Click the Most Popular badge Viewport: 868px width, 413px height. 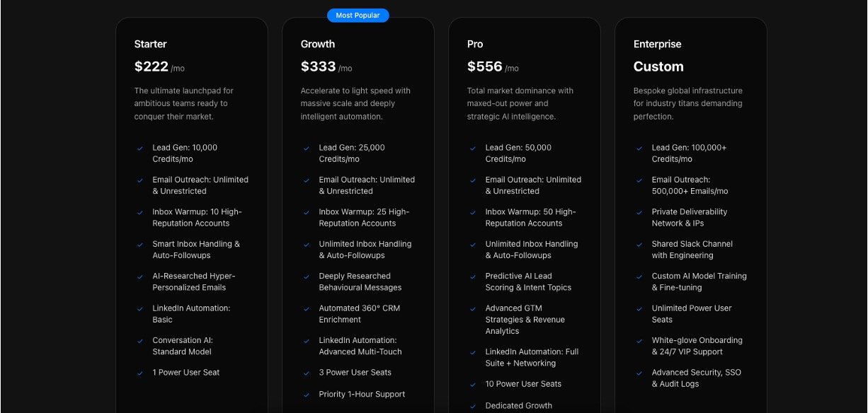tap(358, 15)
